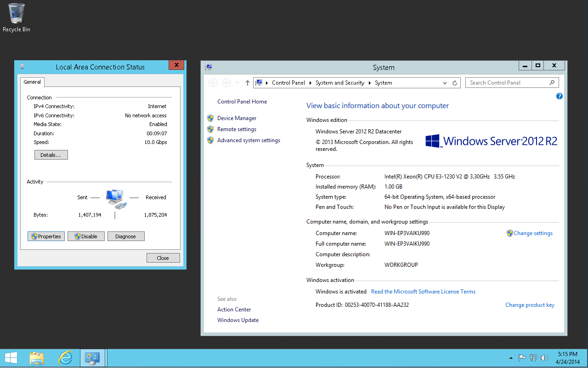Image resolution: width=588 pixels, height=368 pixels.
Task: Go forward in the System window
Action: [x=226, y=83]
